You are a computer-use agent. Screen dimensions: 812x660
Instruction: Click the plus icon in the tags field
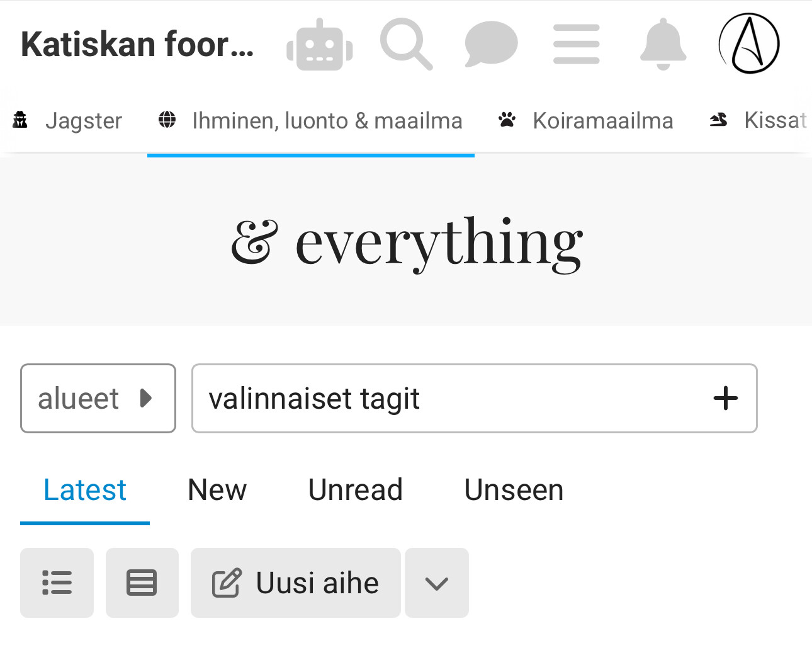(x=725, y=398)
